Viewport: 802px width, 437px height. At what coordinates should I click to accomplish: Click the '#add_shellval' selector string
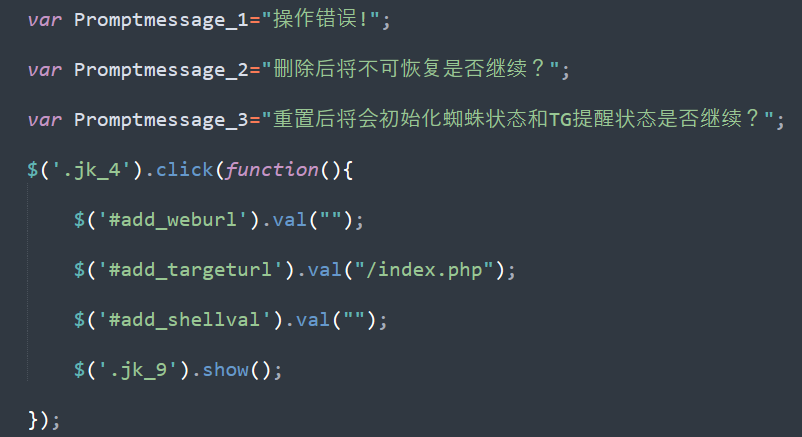coord(183,320)
